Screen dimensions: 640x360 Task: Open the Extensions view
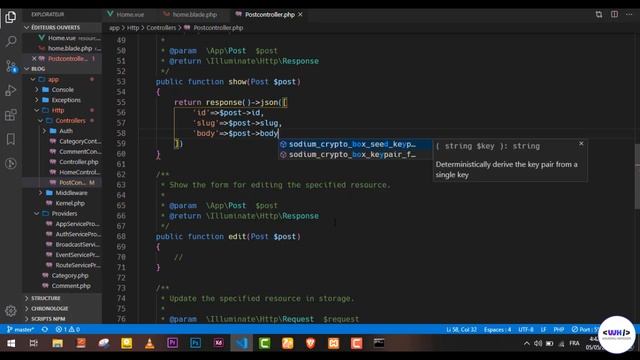coord(11,115)
